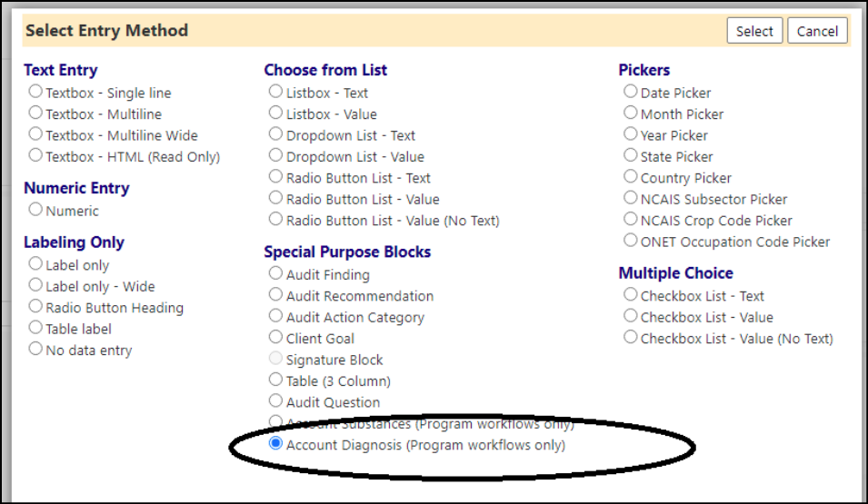868x504 pixels.
Task: Choose Label only - Wide option
Action: point(35,285)
